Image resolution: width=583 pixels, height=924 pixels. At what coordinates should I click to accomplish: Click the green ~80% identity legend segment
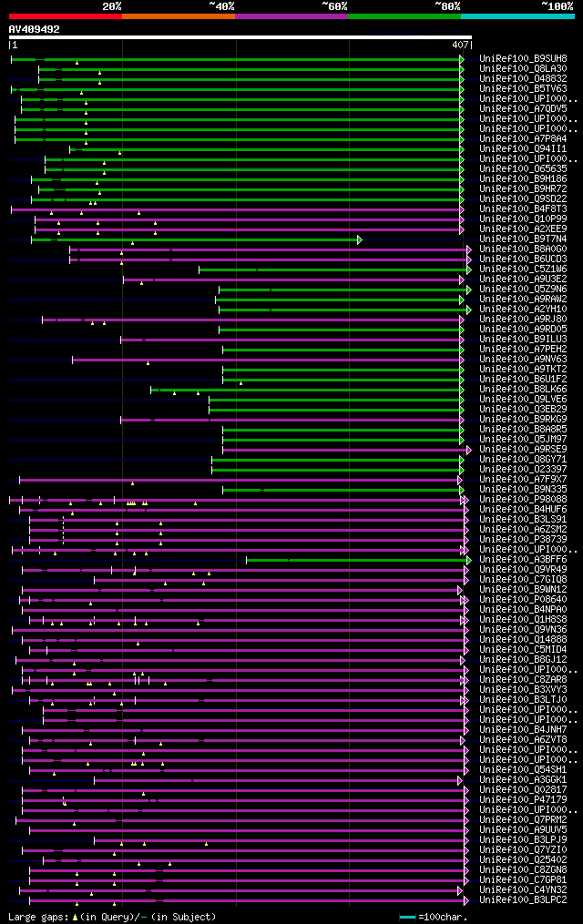click(404, 16)
